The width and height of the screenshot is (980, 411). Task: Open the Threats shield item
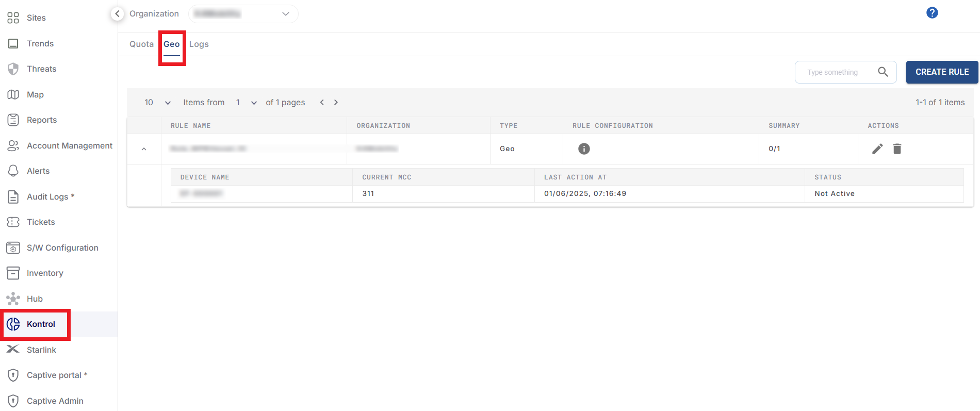tap(41, 69)
